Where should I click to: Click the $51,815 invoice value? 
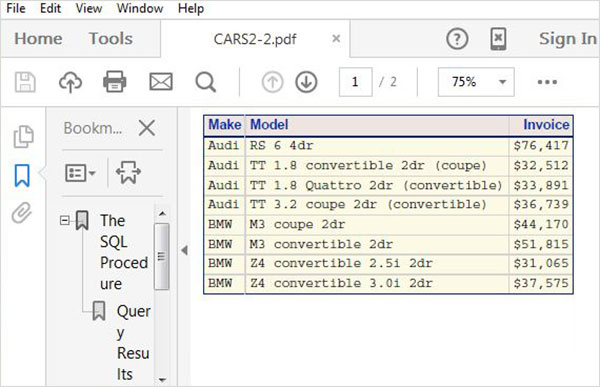[x=541, y=244]
